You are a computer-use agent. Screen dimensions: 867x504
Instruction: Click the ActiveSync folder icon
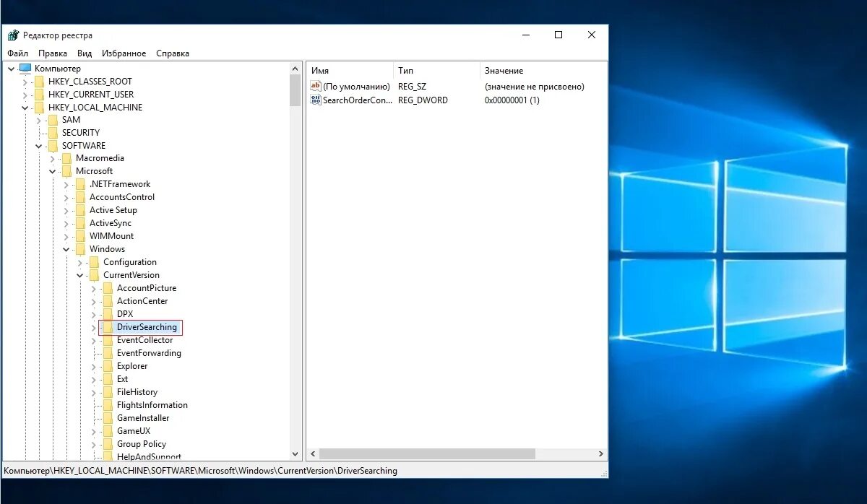tap(80, 223)
